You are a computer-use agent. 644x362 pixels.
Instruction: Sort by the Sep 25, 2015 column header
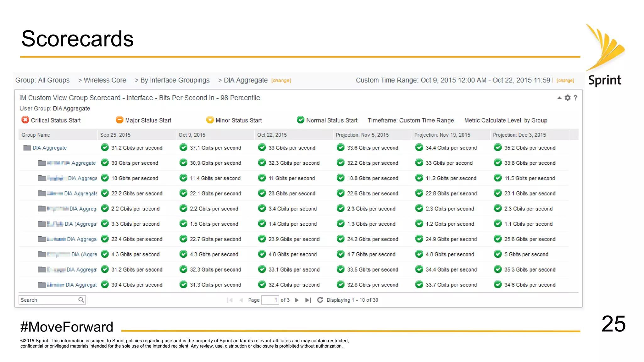point(136,135)
